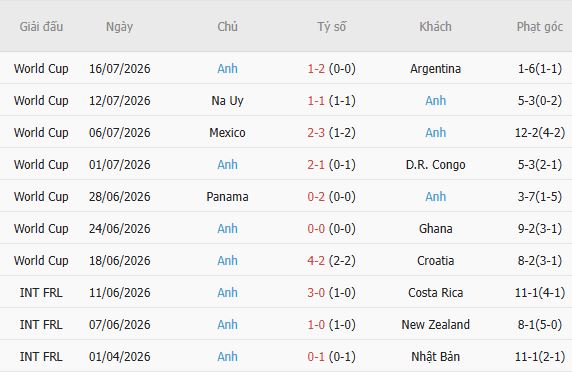Screen dimensions: 572x372
Task: Select the 16/07/2026 date cell
Action: [119, 69]
